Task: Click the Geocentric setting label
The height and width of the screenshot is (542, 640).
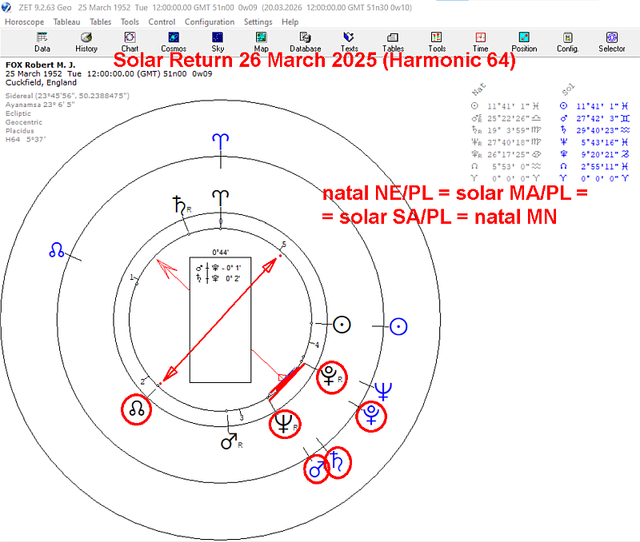Action: pos(24,122)
